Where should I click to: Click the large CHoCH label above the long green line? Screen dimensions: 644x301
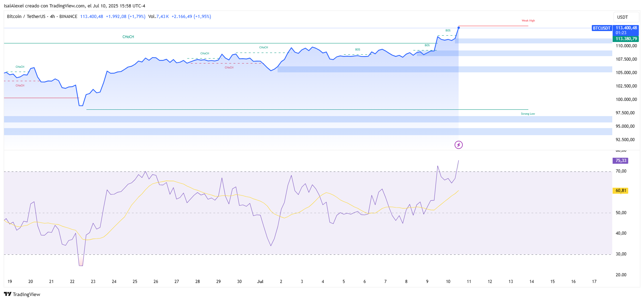click(128, 37)
